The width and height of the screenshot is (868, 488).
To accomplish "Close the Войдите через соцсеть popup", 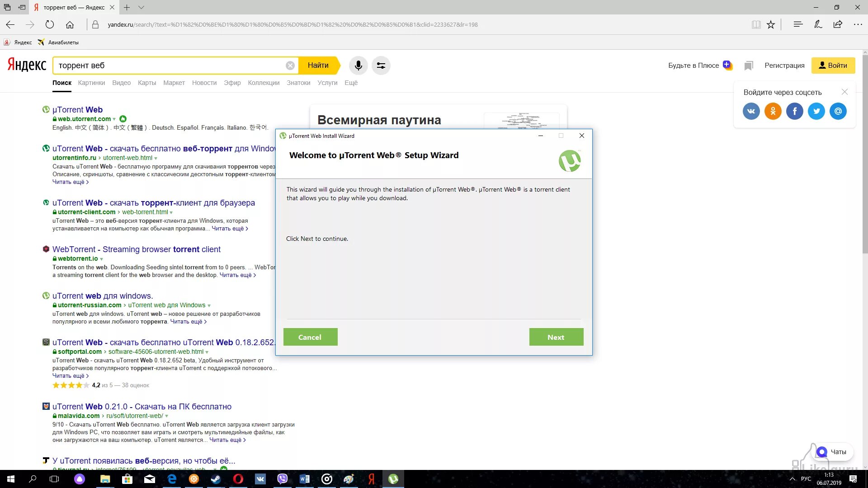I will [844, 92].
